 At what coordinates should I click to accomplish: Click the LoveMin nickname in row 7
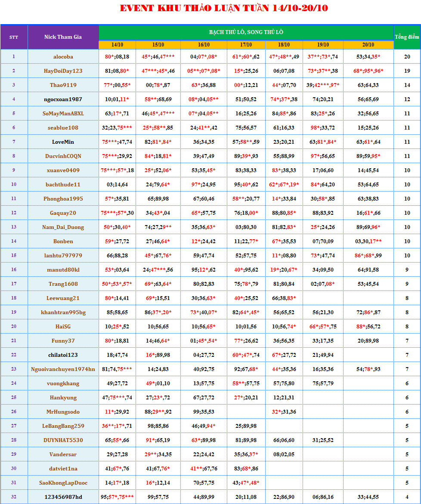click(63, 142)
